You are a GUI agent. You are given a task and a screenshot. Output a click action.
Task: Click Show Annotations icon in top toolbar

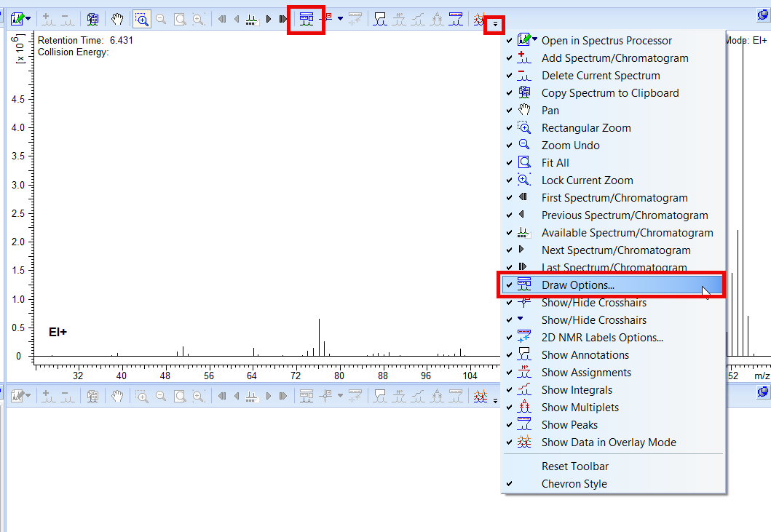379,20
